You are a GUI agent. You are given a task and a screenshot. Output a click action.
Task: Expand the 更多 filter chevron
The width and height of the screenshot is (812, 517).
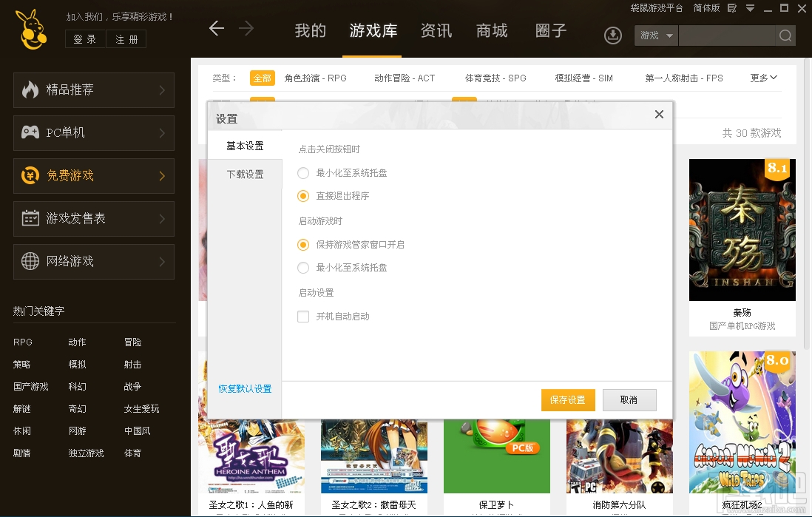(x=762, y=78)
